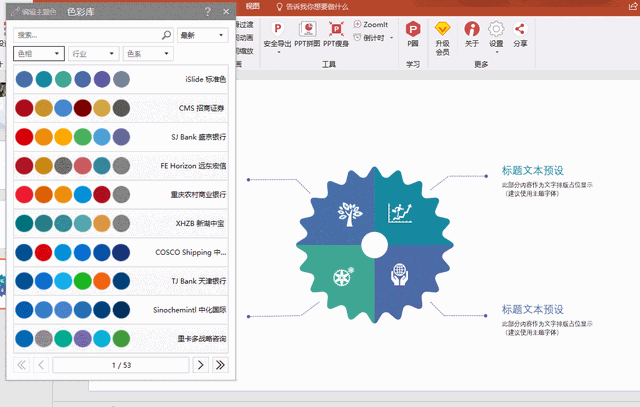Apply the FE Horizon 远东宏信 color scheme
The width and height of the screenshot is (640, 407).
pos(121,166)
